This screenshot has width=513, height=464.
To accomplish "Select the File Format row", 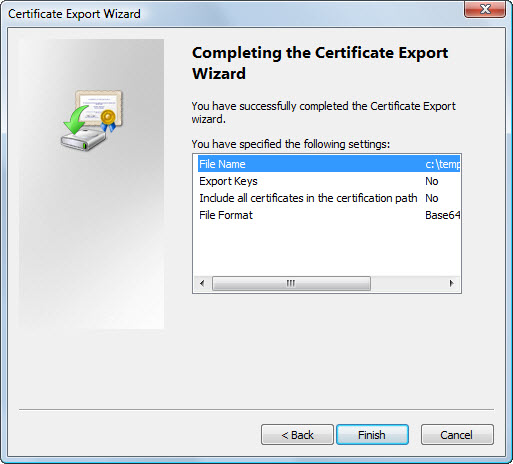I will [329, 215].
